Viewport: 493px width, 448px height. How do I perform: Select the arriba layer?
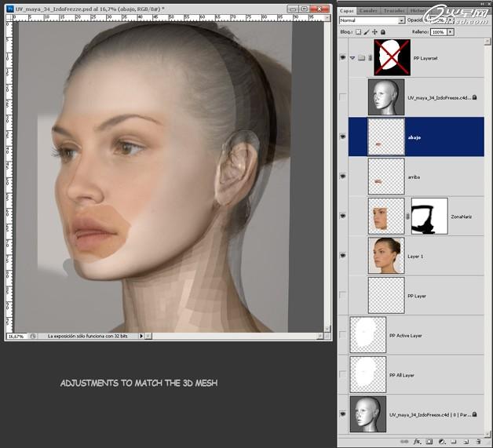pyautogui.click(x=440, y=177)
